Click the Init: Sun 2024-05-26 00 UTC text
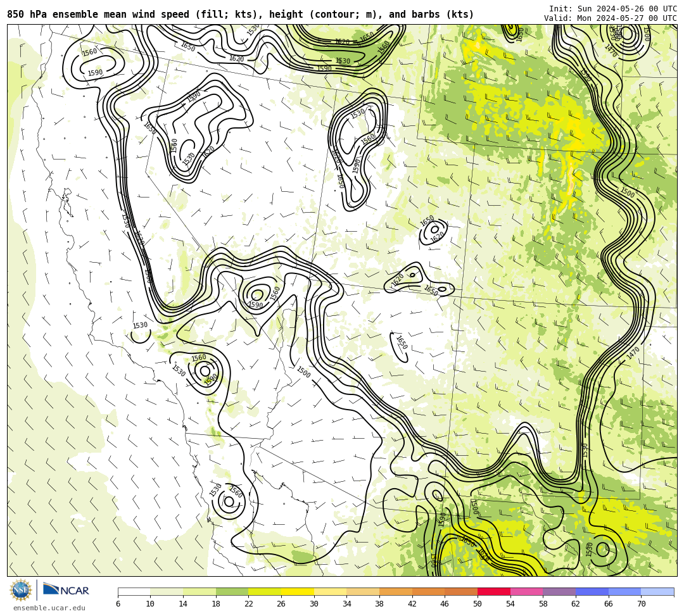 point(613,9)
